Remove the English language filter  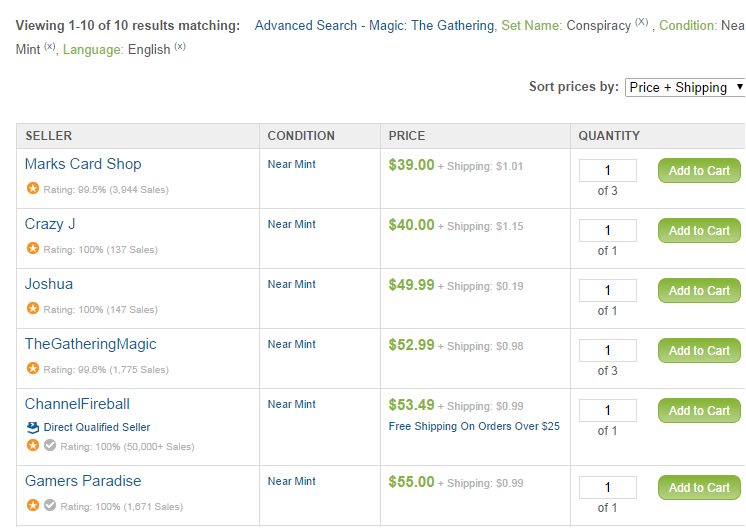tap(180, 46)
